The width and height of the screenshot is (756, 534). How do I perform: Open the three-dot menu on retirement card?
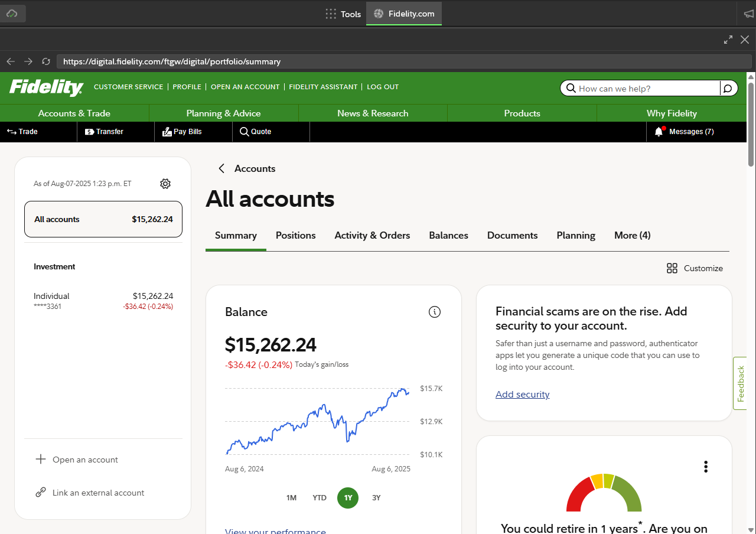[706, 467]
